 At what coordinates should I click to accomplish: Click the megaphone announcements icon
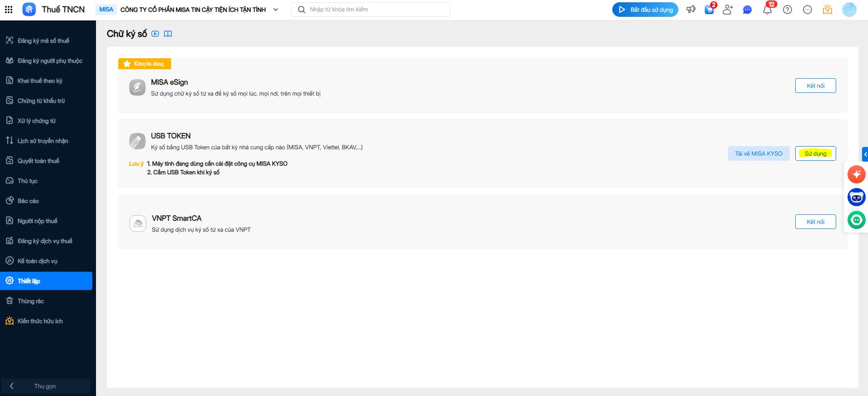691,10
